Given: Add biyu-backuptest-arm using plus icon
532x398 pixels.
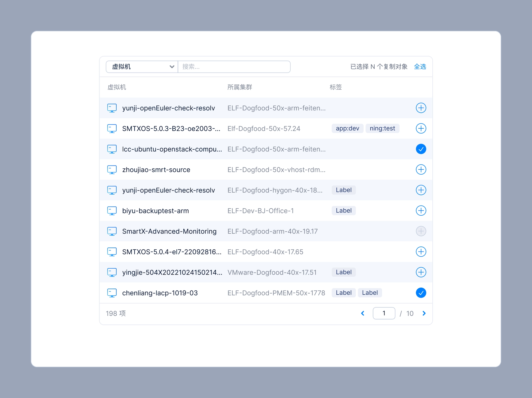Looking at the screenshot, I should (421, 211).
